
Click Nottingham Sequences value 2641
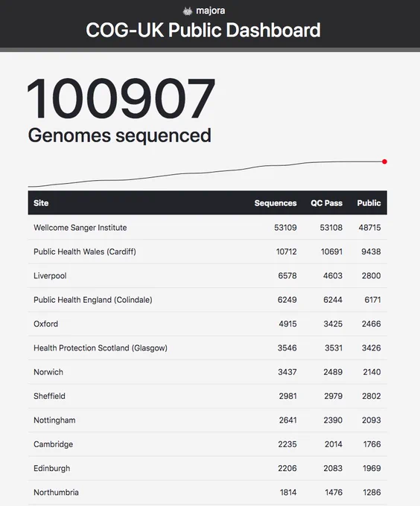(288, 420)
